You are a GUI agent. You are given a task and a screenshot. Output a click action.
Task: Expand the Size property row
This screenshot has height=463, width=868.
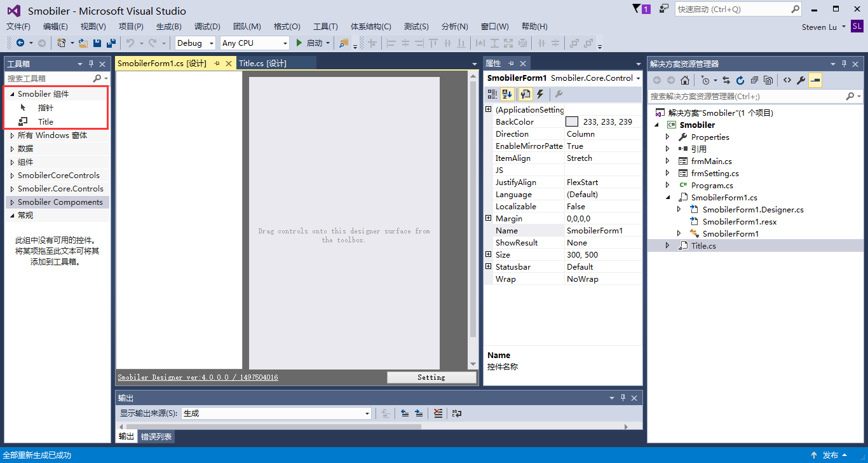(489, 254)
